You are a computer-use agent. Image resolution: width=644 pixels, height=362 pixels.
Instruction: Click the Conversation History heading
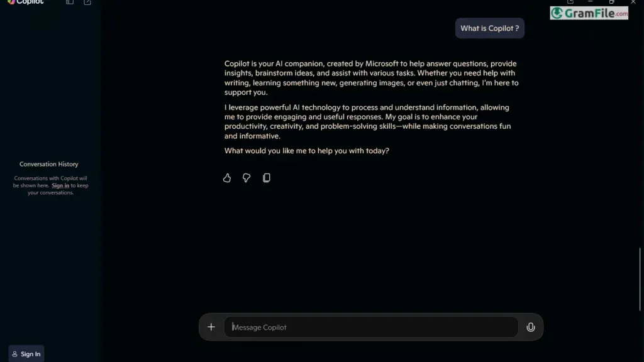point(49,164)
